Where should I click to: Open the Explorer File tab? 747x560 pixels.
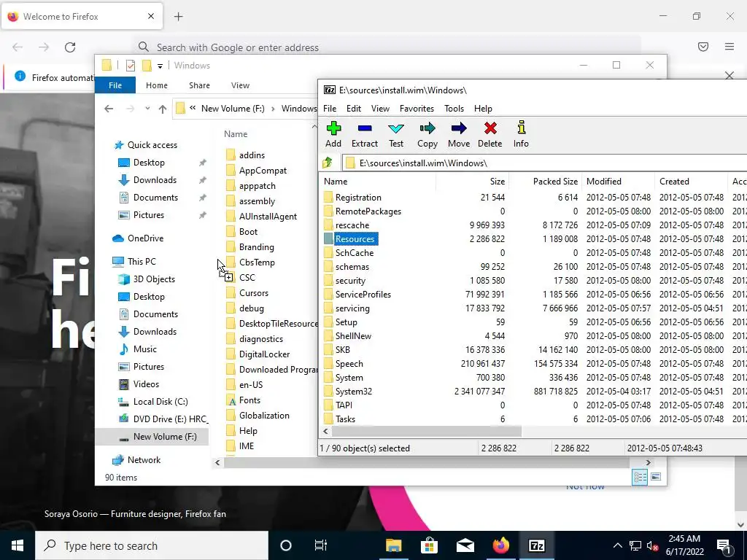coord(115,85)
